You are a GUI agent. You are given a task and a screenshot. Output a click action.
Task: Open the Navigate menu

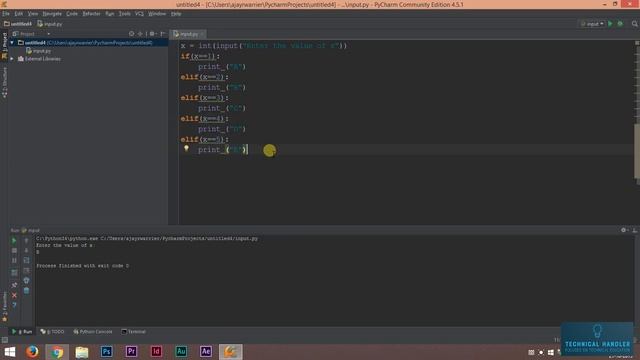tap(52, 13)
